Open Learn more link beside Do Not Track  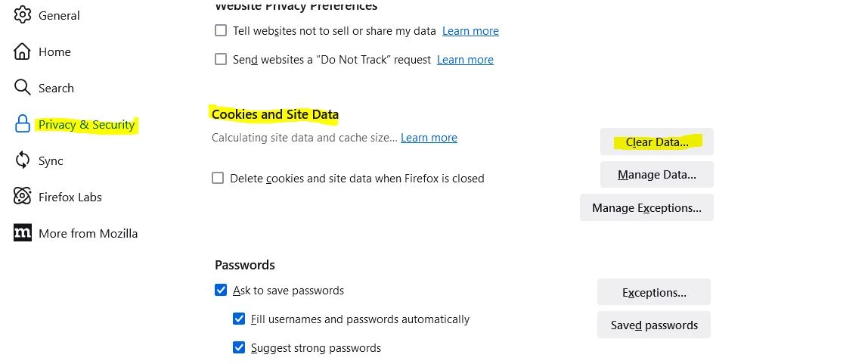(x=465, y=60)
